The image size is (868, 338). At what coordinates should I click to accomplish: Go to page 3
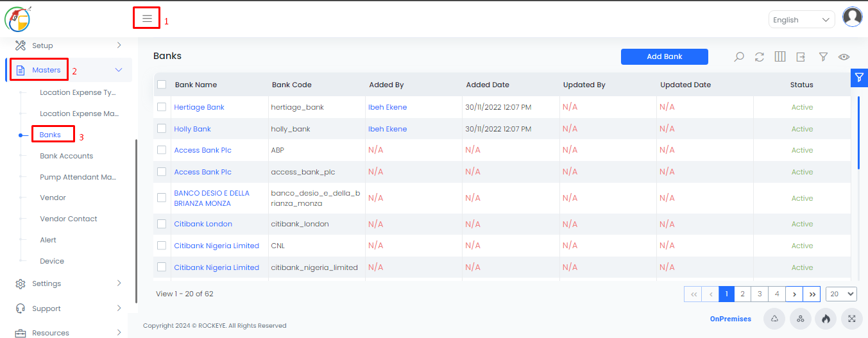pyautogui.click(x=760, y=294)
